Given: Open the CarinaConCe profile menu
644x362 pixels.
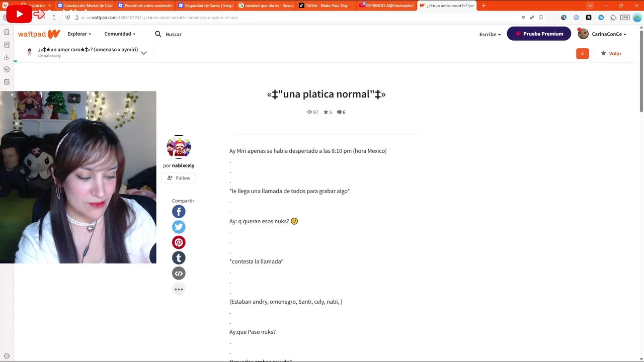Looking at the screenshot, I should pyautogui.click(x=602, y=34).
